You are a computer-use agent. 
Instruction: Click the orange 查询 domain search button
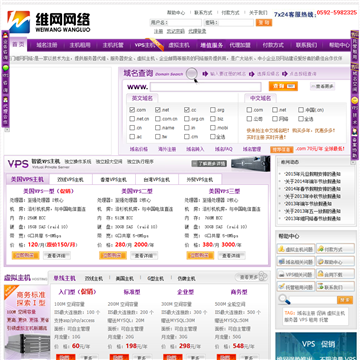pyautogui.click(x=283, y=86)
